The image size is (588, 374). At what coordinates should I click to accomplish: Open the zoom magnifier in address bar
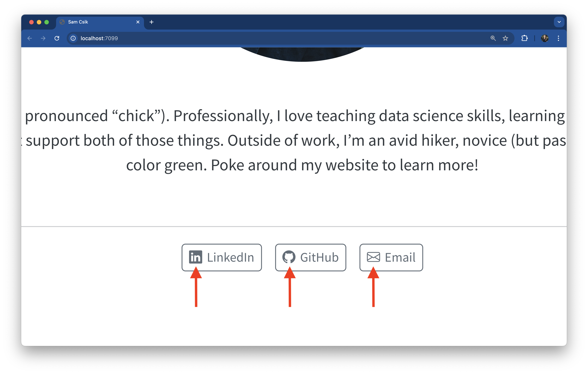(x=493, y=38)
